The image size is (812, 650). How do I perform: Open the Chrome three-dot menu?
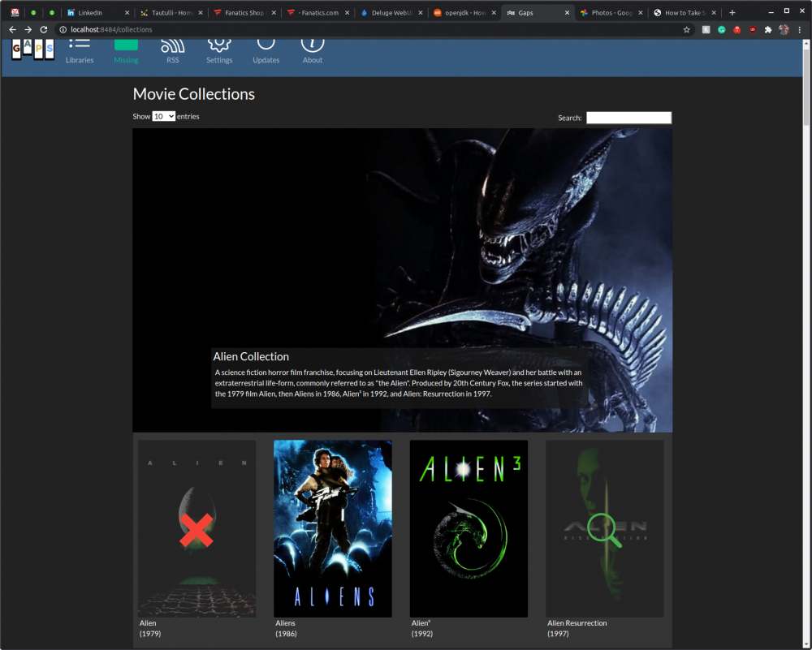(x=800, y=29)
